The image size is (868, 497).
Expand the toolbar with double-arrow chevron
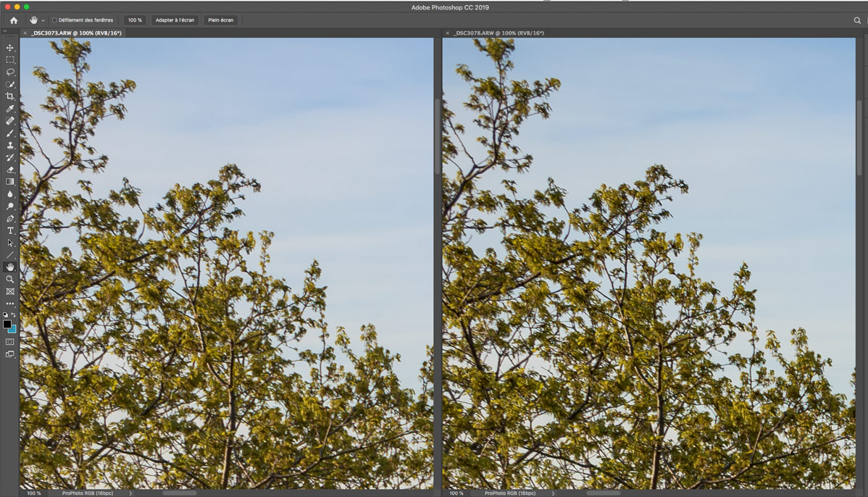click(x=5, y=31)
